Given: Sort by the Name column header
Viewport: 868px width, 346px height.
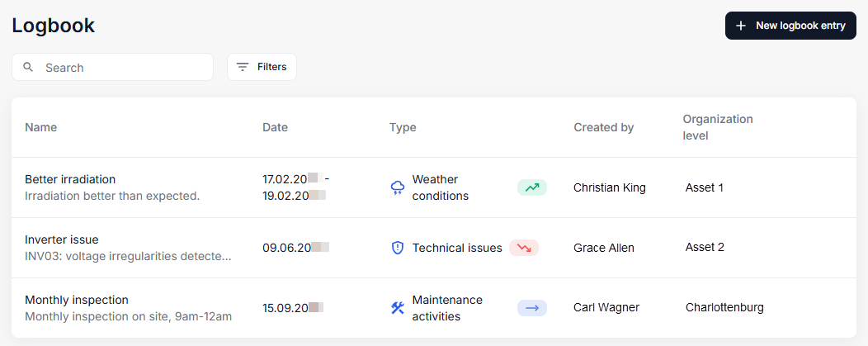Looking at the screenshot, I should click(40, 127).
